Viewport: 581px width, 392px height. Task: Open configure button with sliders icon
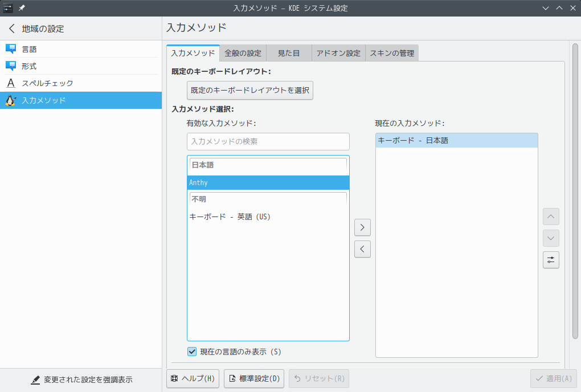(x=551, y=260)
